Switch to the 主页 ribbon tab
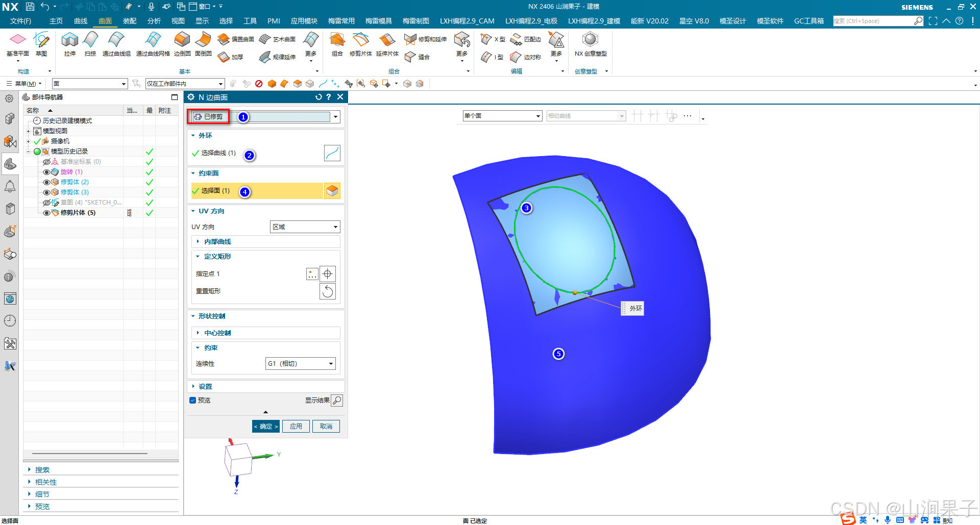This screenshot has height=525, width=980. (x=56, y=21)
